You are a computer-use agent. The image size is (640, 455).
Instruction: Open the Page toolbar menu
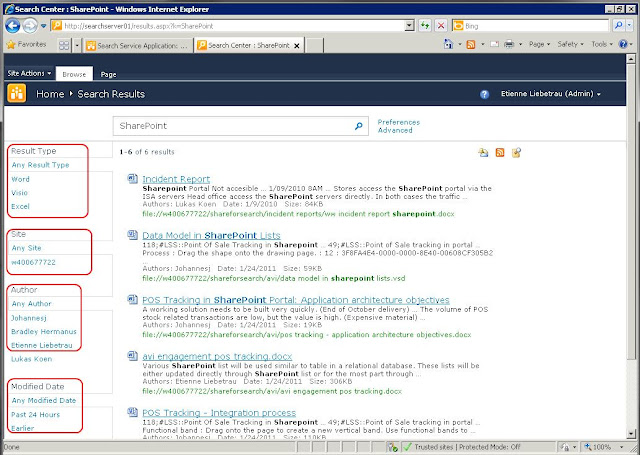tap(539, 44)
